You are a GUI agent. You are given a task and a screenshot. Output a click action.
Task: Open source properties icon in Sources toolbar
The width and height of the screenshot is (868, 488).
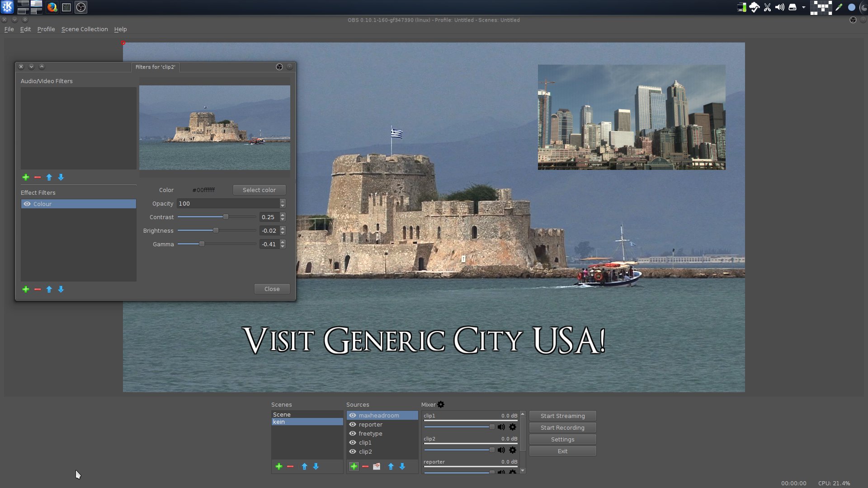tap(377, 466)
